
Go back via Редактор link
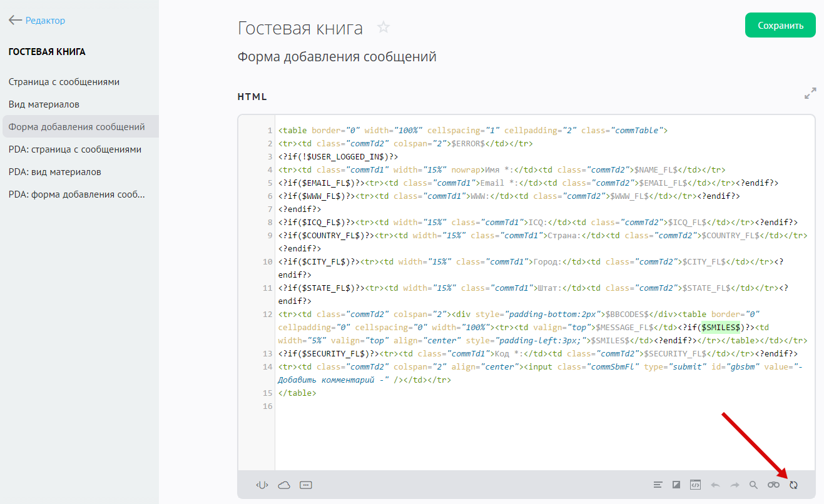(38, 21)
